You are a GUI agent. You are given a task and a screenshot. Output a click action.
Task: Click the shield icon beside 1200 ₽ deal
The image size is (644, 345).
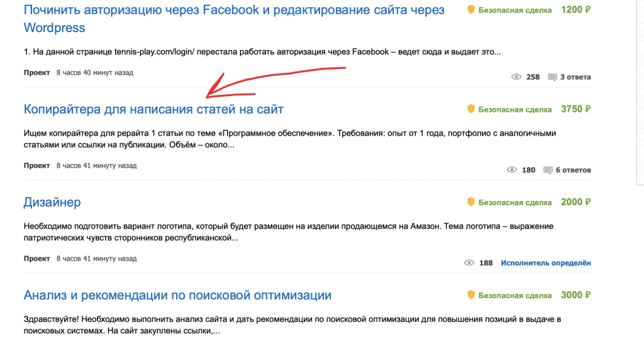(x=470, y=10)
